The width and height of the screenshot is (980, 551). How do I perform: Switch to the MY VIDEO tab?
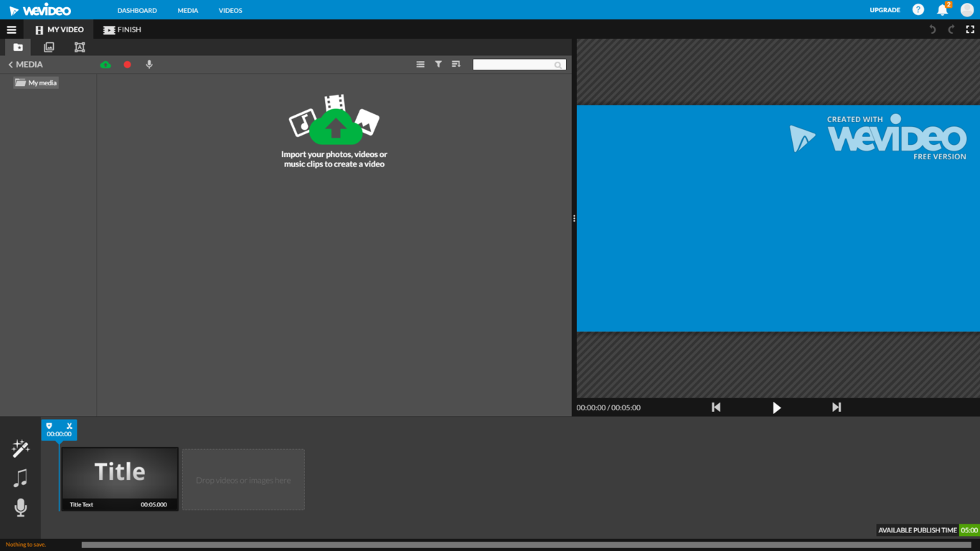[x=59, y=29]
